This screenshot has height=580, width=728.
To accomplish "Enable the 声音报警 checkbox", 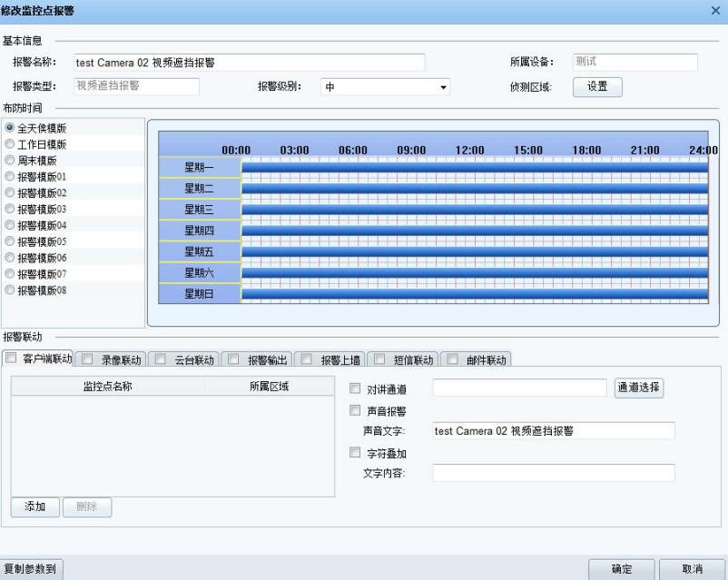I will pyautogui.click(x=355, y=411).
